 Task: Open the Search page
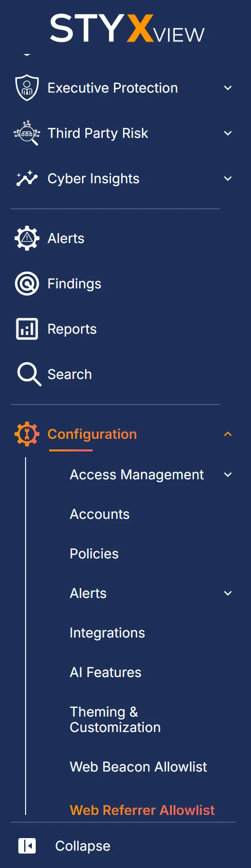click(70, 374)
